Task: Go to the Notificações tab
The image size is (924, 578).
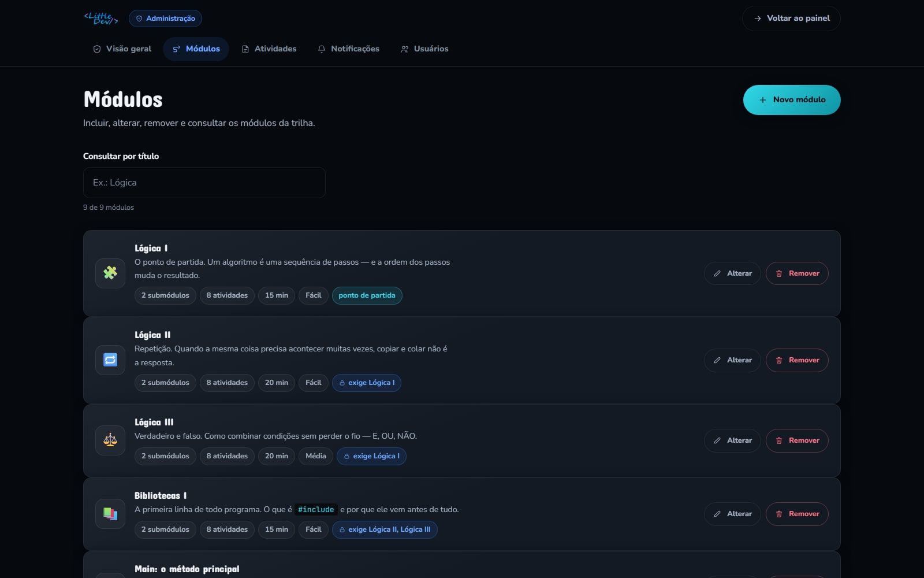Action: [348, 49]
